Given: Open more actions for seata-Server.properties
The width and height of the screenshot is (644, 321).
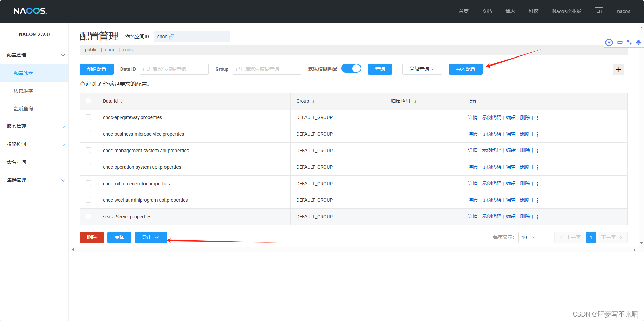Looking at the screenshot, I should [x=537, y=217].
